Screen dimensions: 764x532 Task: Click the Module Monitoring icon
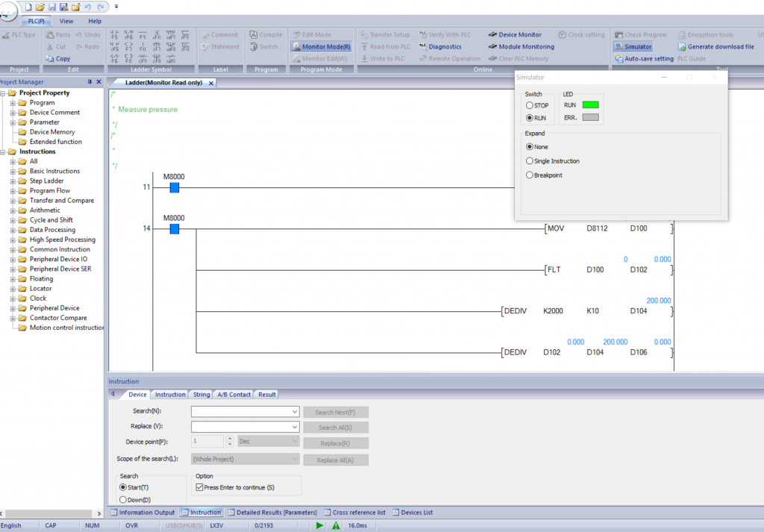493,46
